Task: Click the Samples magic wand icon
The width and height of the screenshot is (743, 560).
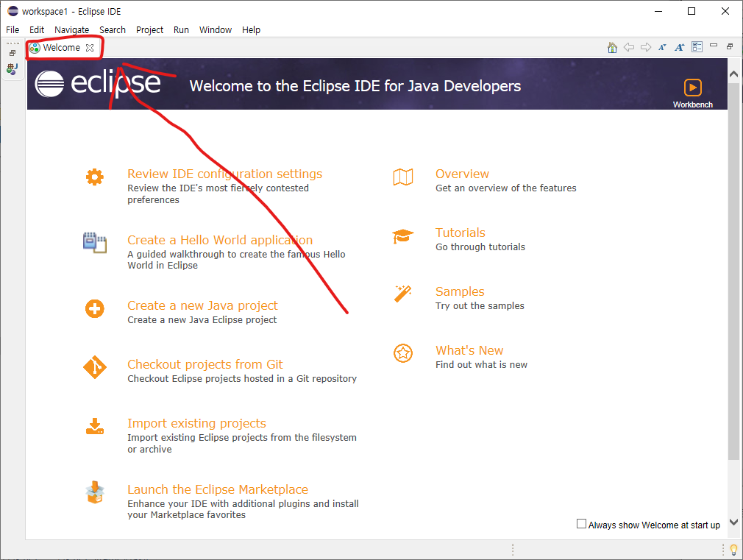Action: click(x=403, y=294)
